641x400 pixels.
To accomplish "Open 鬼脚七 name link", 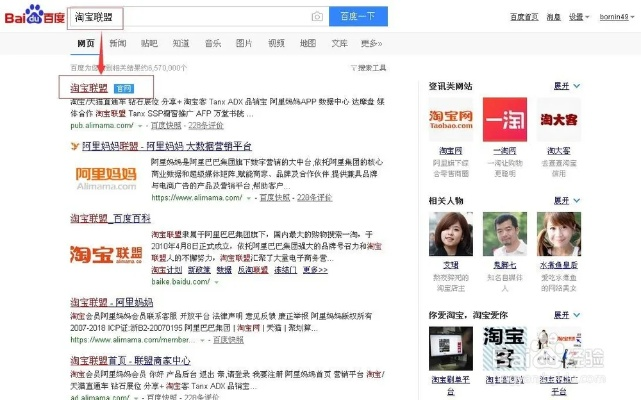I will [x=505, y=265].
